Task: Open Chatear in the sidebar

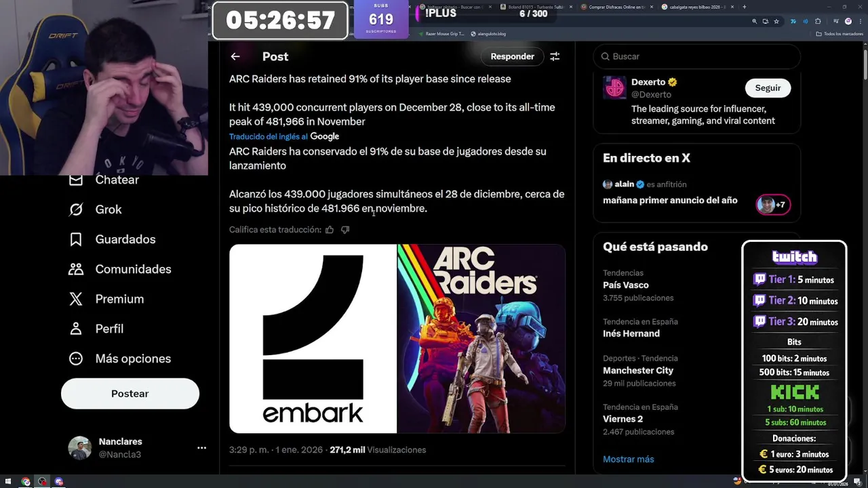Action: (117, 180)
